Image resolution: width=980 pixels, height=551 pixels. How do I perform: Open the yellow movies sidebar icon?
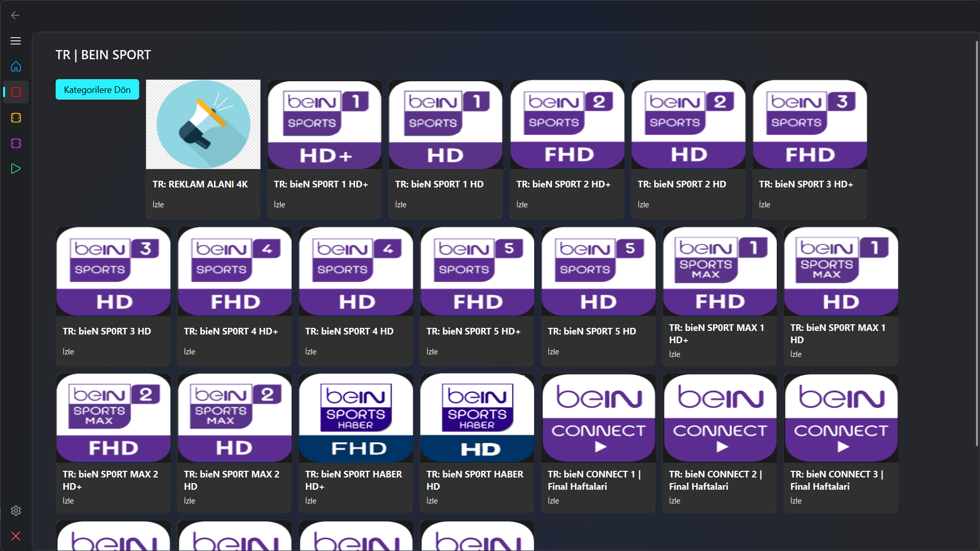[16, 118]
